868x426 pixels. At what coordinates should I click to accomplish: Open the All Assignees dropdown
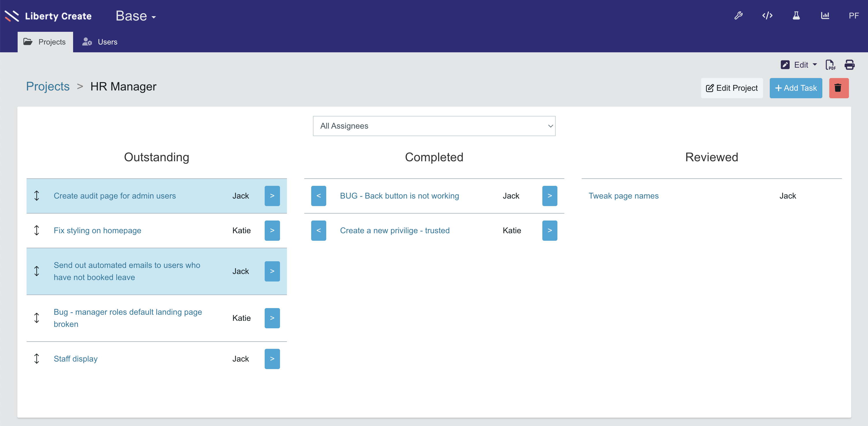[x=434, y=126]
